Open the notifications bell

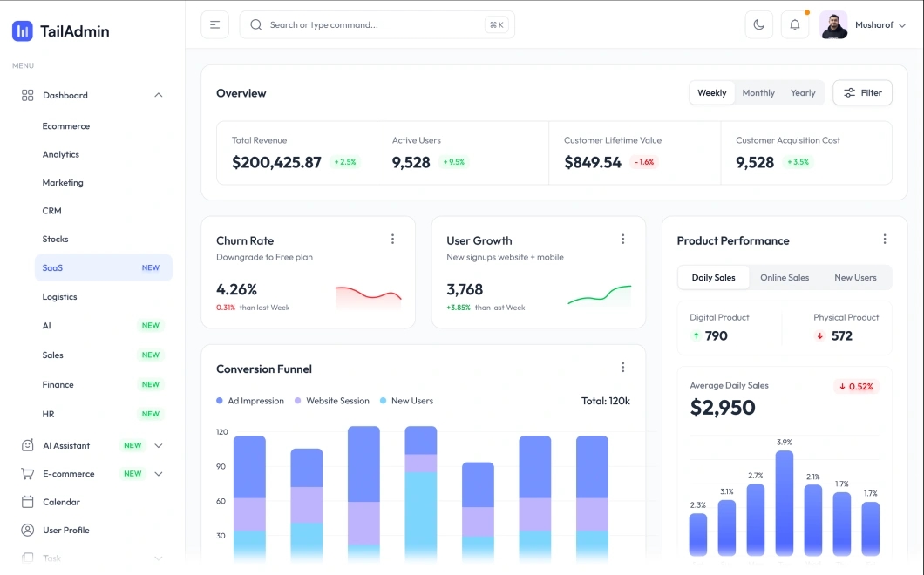[795, 24]
